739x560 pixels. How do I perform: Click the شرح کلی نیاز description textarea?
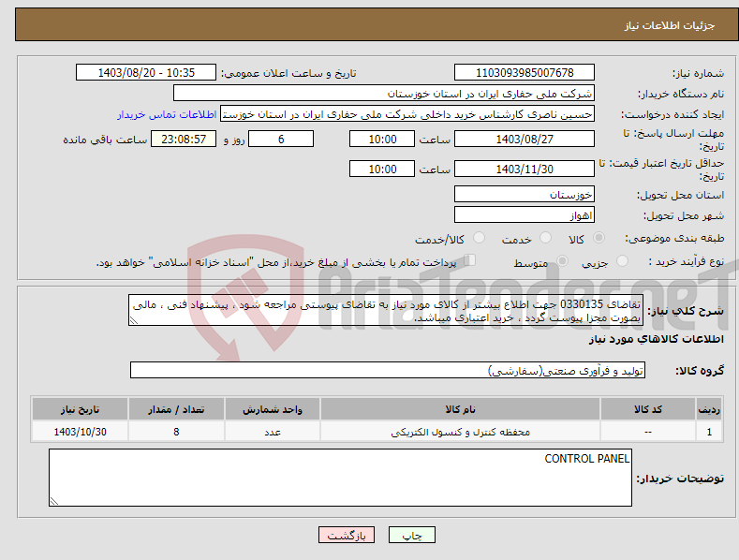coord(386,310)
